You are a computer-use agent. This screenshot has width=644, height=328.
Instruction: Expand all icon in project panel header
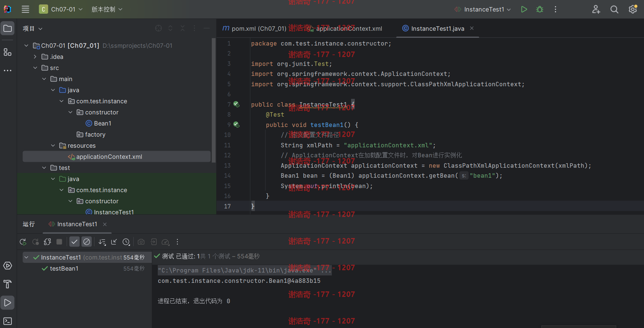pos(170,28)
